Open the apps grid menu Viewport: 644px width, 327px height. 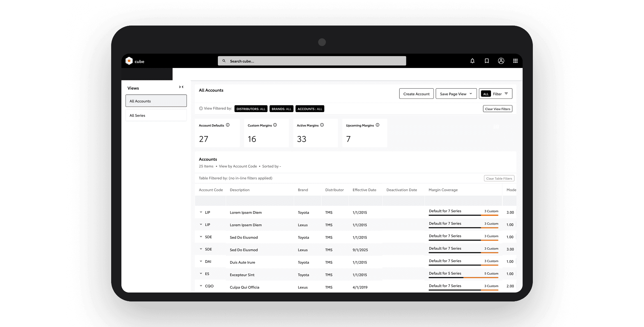[x=515, y=61]
